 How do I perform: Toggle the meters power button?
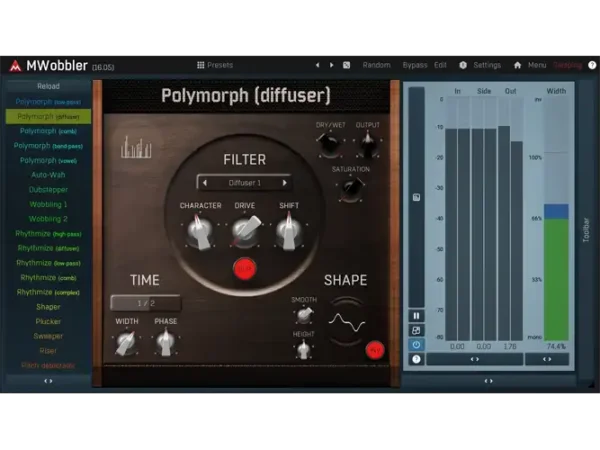[416, 345]
